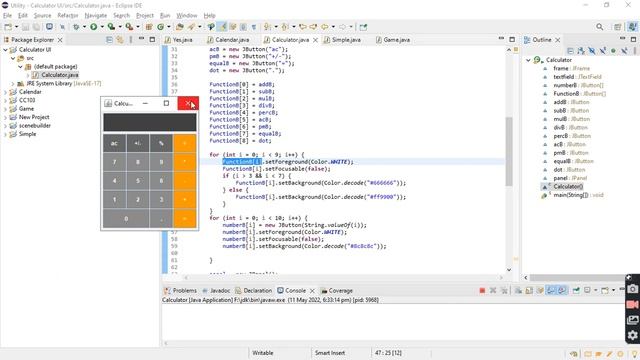
Task: Collapse the Calculator UI project node
Action: tap(5, 50)
